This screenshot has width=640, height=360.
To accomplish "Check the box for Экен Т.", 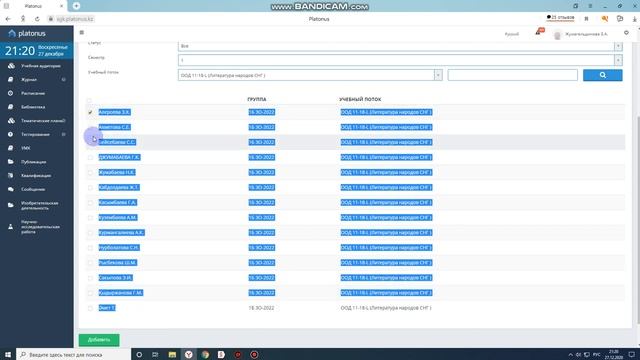I will pos(90,308).
